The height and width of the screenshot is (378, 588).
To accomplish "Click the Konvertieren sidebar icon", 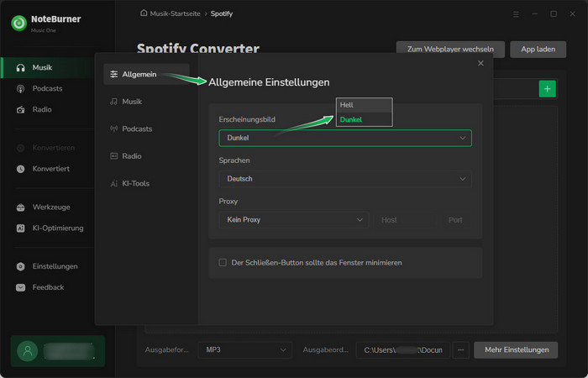I will tap(21, 148).
